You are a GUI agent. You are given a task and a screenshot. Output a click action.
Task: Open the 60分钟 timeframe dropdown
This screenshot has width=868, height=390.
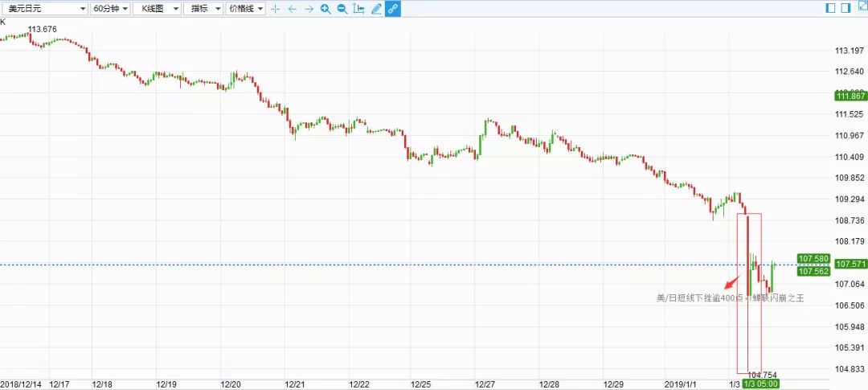(x=110, y=9)
